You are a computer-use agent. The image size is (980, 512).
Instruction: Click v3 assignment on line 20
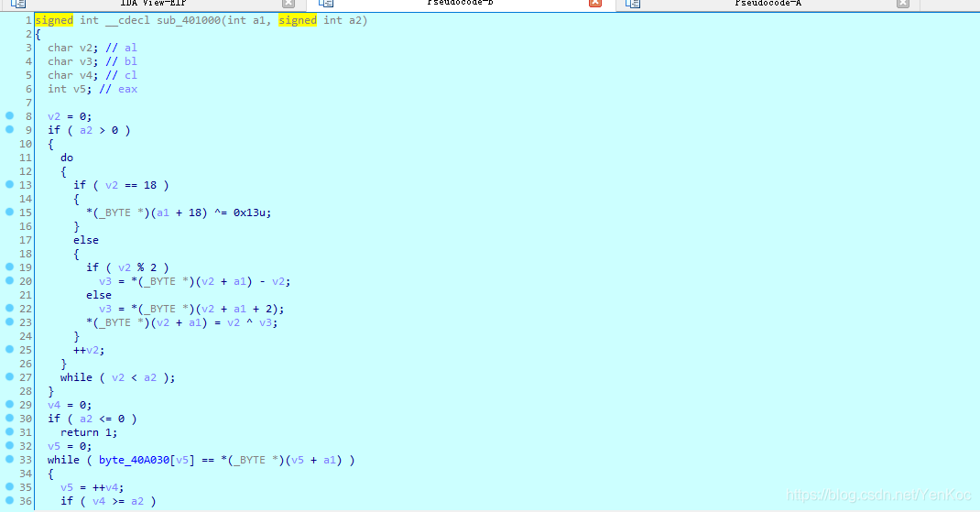point(194,281)
